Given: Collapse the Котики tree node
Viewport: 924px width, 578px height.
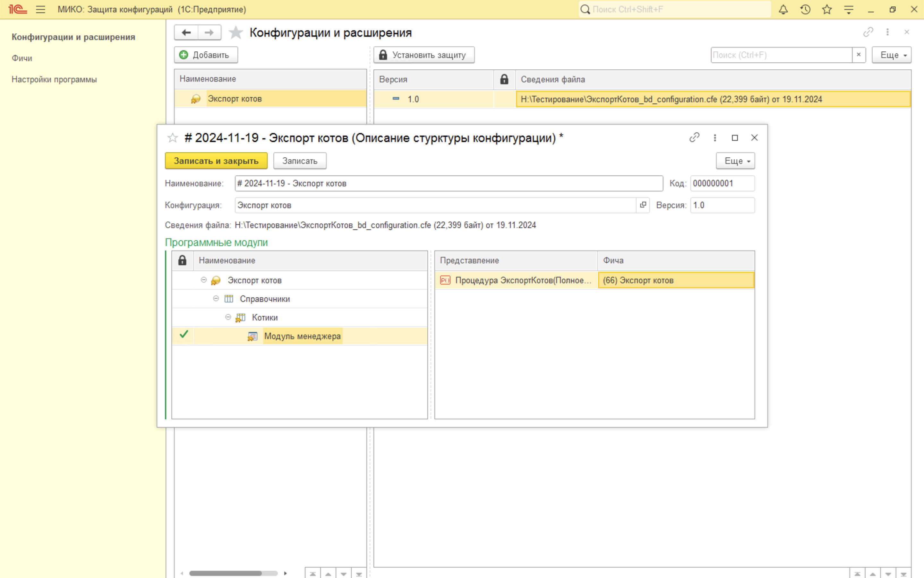Looking at the screenshot, I should (228, 317).
